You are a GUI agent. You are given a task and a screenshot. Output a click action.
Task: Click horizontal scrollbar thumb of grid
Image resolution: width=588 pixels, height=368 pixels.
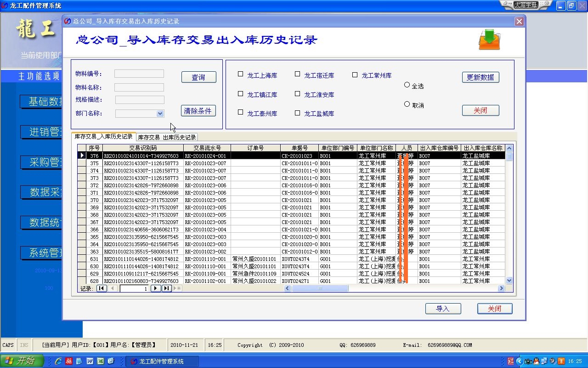[320, 288]
